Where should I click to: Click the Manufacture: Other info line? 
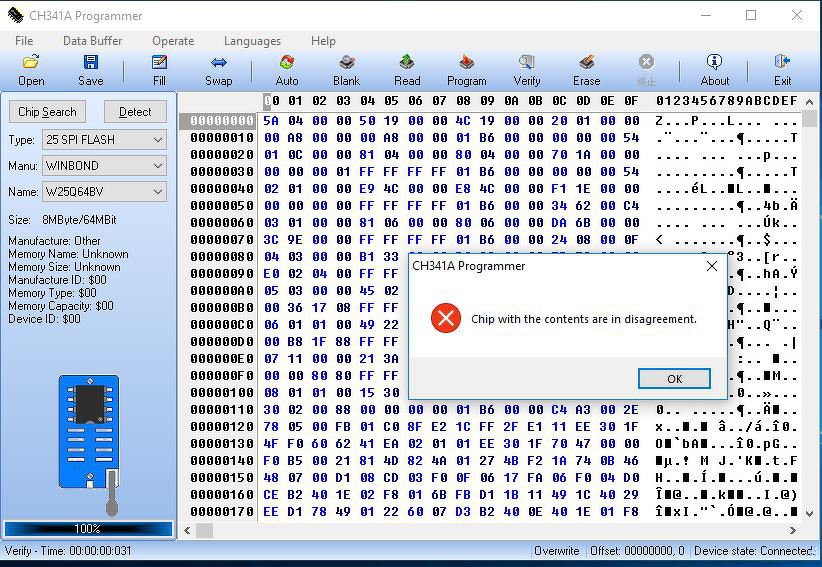(54, 241)
